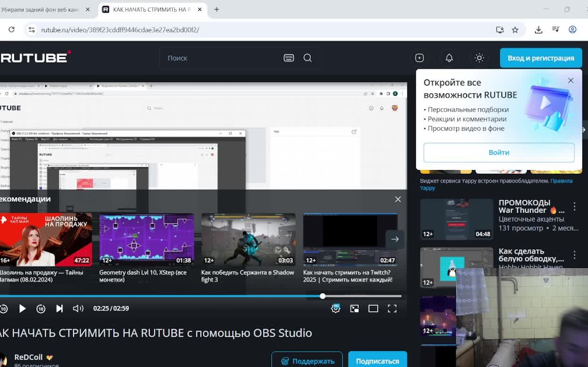Click the search magnifier icon
The height and width of the screenshot is (367, 588).
[x=308, y=58]
